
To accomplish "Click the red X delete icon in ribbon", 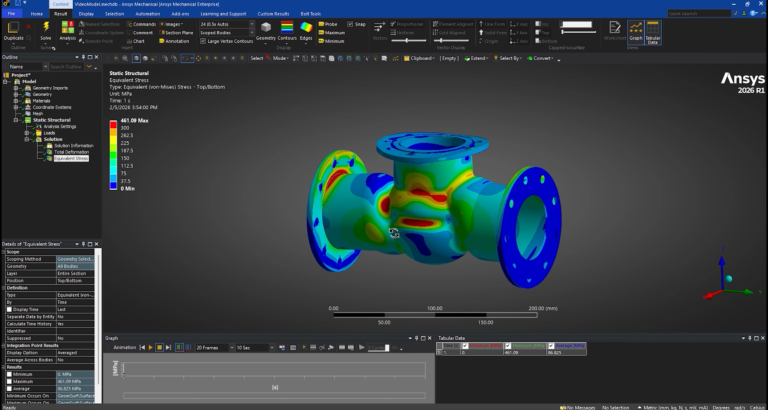I will click(x=28, y=27).
